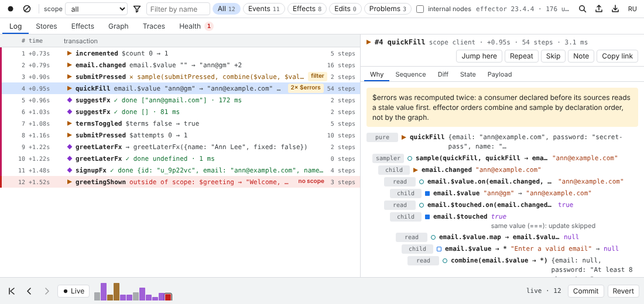
Task: Switch language via the RU button
Action: (632, 9)
